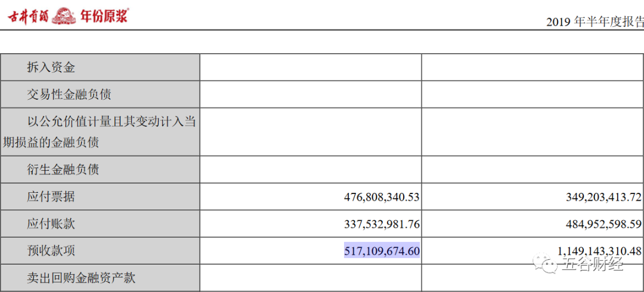Select the 2019 年半年度报告 header text
Image resolution: width=644 pixels, height=292 pixels.
(595, 22)
